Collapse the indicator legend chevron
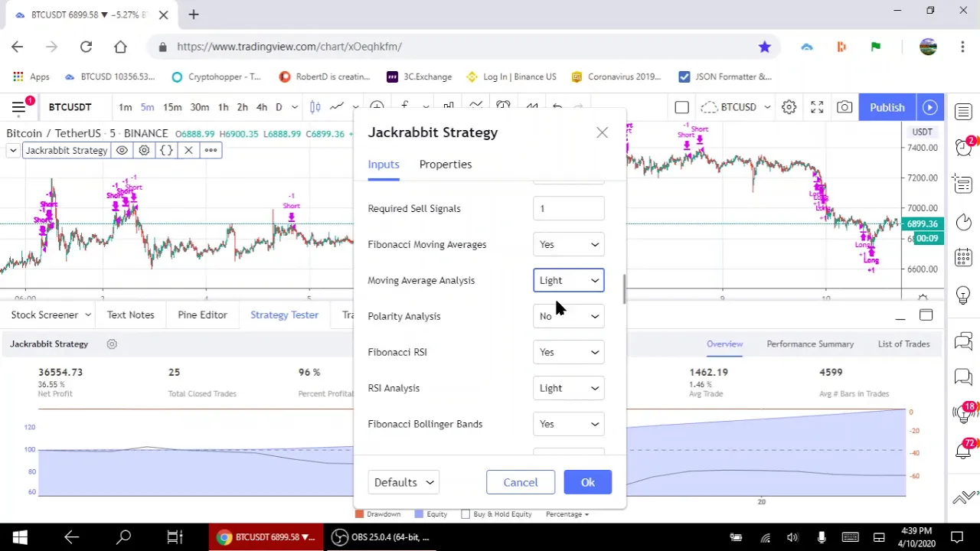The height and width of the screenshot is (551, 980). click(x=13, y=150)
